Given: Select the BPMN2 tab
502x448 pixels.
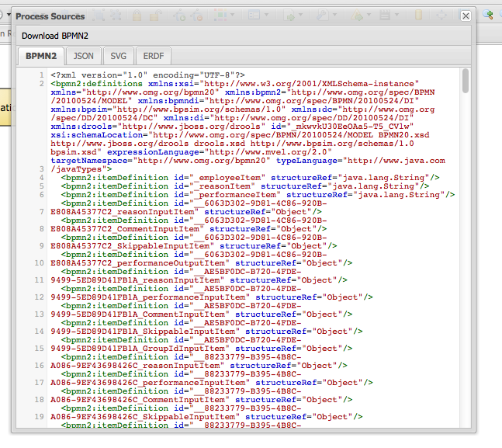Looking at the screenshot, I should click(x=40, y=56).
